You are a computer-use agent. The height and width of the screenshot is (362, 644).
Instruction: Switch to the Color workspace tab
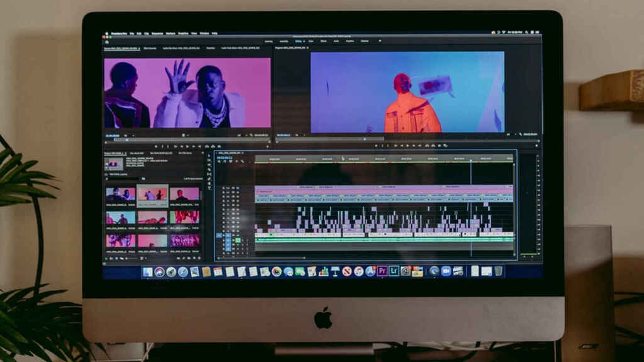[x=311, y=41]
